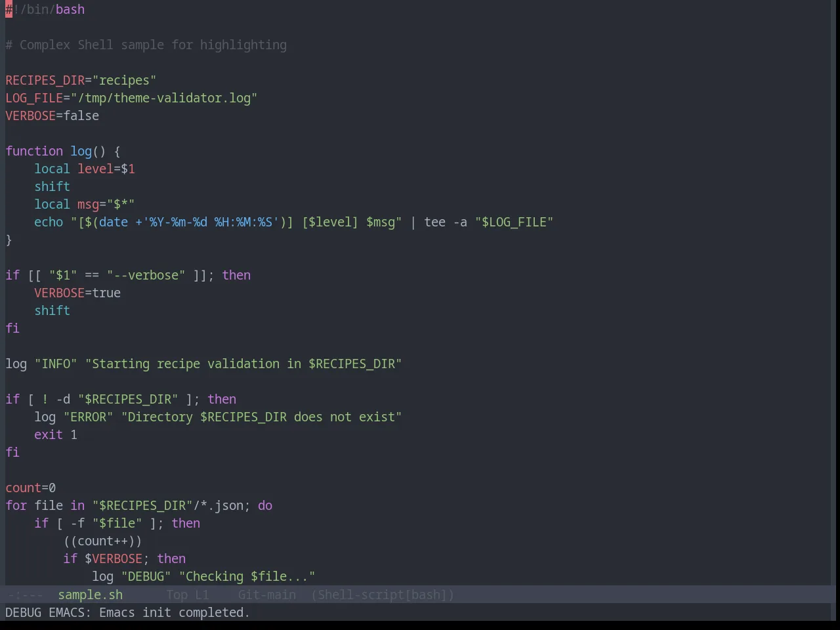The height and width of the screenshot is (630, 840).
Task: Click the "$file" string in the -f test
Action: [117, 523]
